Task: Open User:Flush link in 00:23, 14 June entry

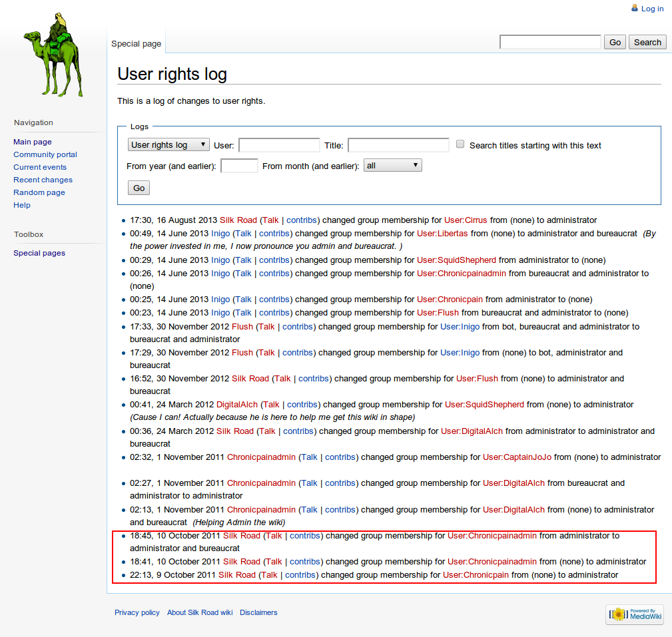Action: click(438, 313)
